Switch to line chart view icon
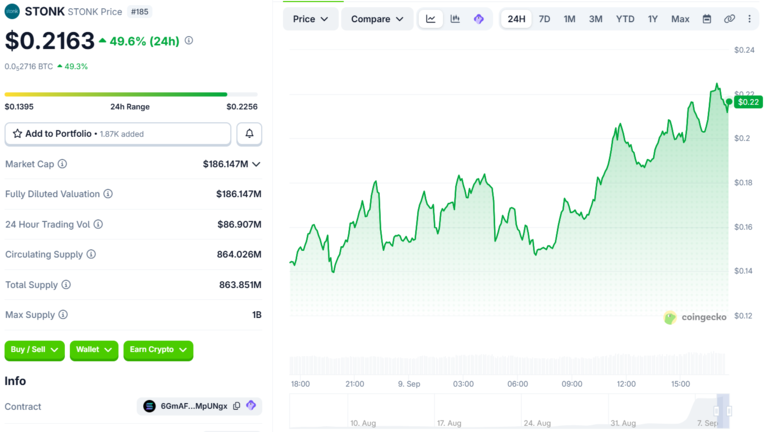Viewport: 768px width, 432px height. click(x=431, y=19)
